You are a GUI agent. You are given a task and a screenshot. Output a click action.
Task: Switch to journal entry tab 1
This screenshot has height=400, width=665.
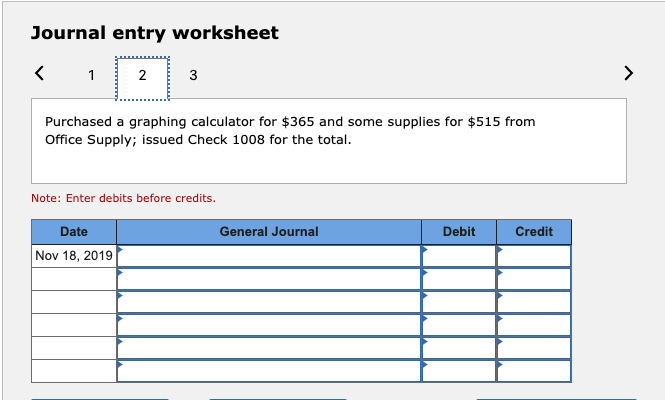[91, 75]
